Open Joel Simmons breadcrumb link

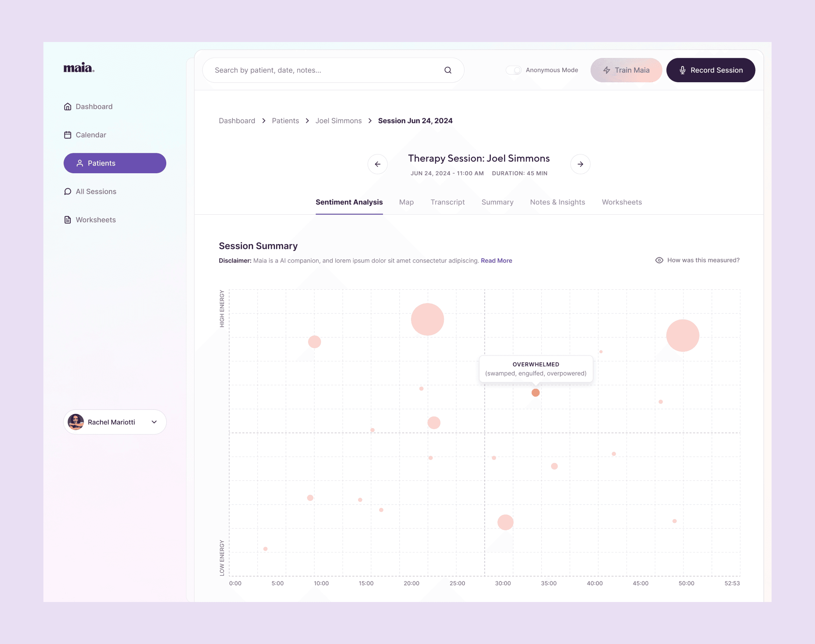338,121
